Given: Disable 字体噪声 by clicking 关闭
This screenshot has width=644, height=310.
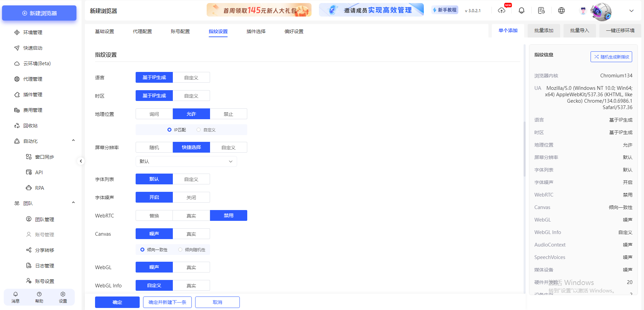Looking at the screenshot, I should (191, 197).
